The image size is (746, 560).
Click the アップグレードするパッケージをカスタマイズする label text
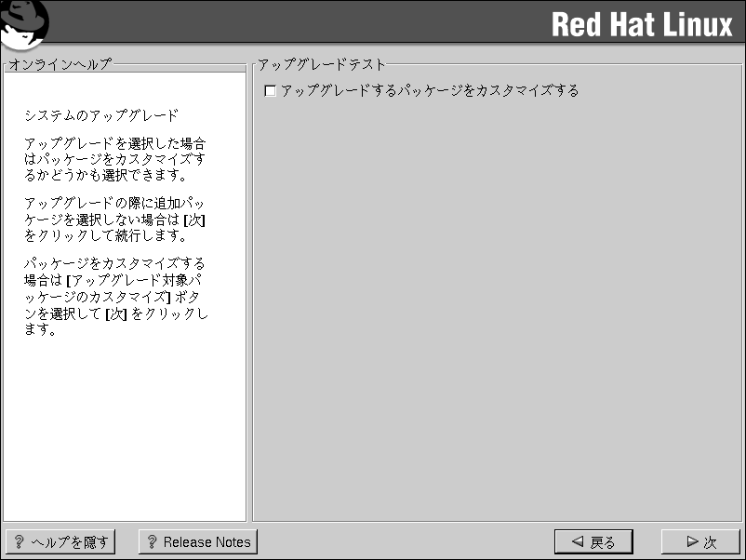click(430, 91)
